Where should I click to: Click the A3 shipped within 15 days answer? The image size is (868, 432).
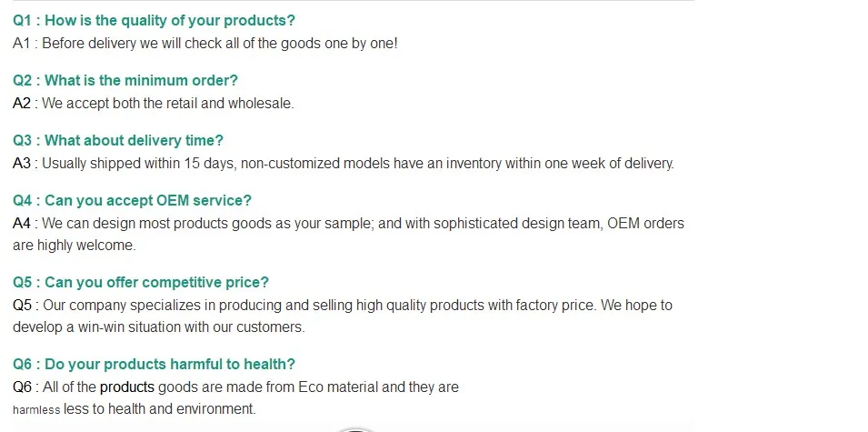[344, 164]
